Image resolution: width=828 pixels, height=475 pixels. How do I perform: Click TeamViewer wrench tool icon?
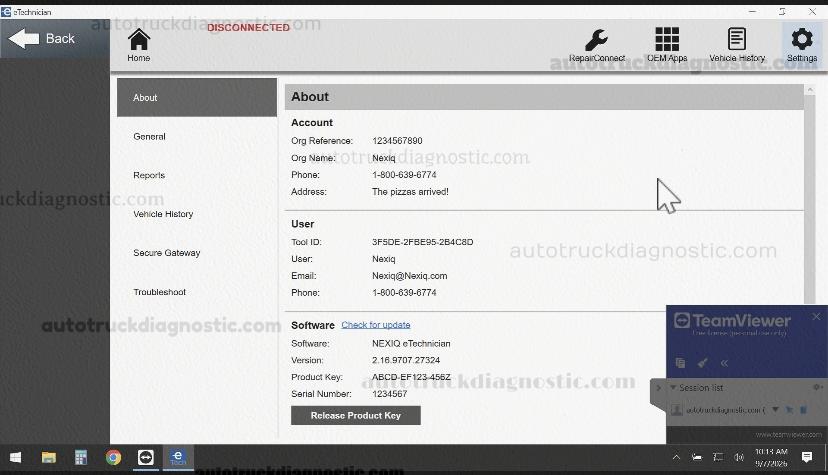[702, 363]
